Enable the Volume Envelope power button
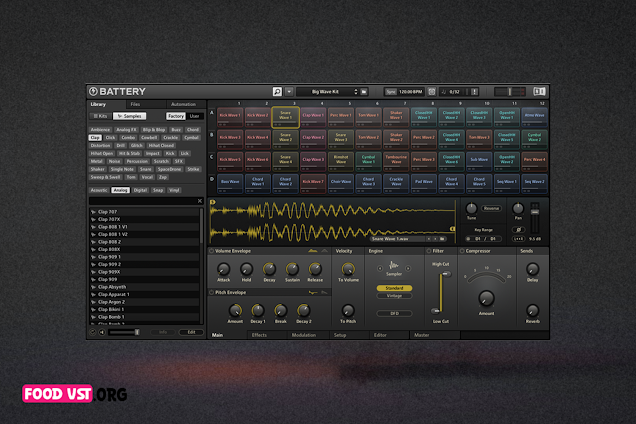Screen dimensions: 636x424 click(211, 251)
